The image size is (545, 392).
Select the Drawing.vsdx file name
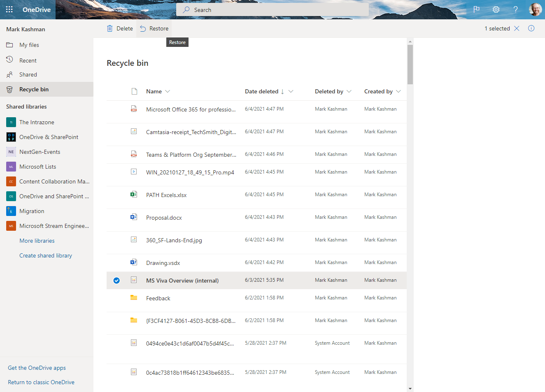tap(163, 263)
